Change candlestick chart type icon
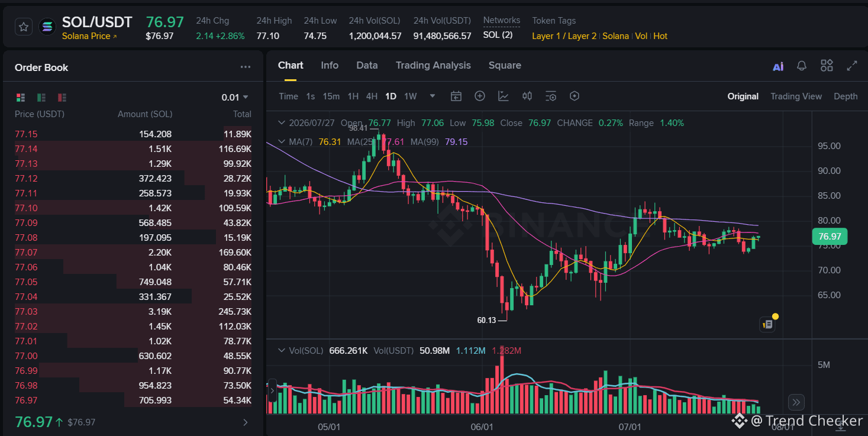 [x=527, y=96]
